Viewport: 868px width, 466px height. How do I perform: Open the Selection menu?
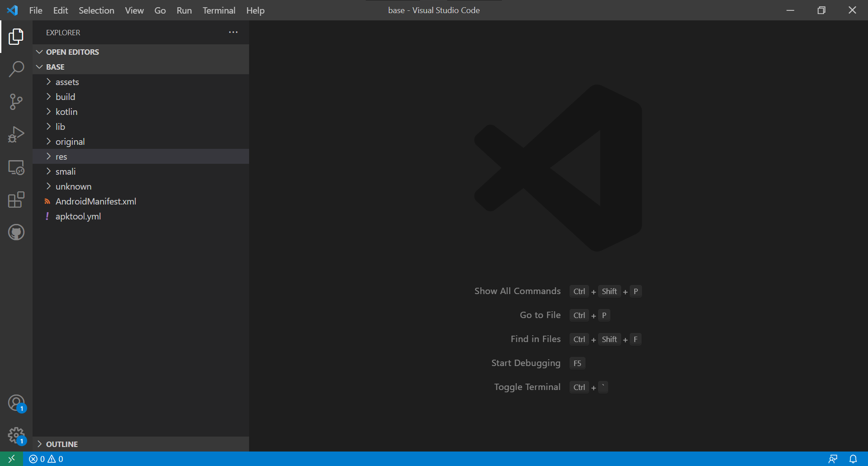click(x=96, y=10)
